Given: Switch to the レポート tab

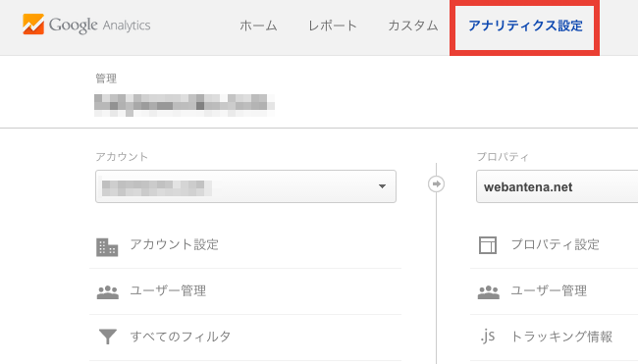Looking at the screenshot, I should point(333,26).
